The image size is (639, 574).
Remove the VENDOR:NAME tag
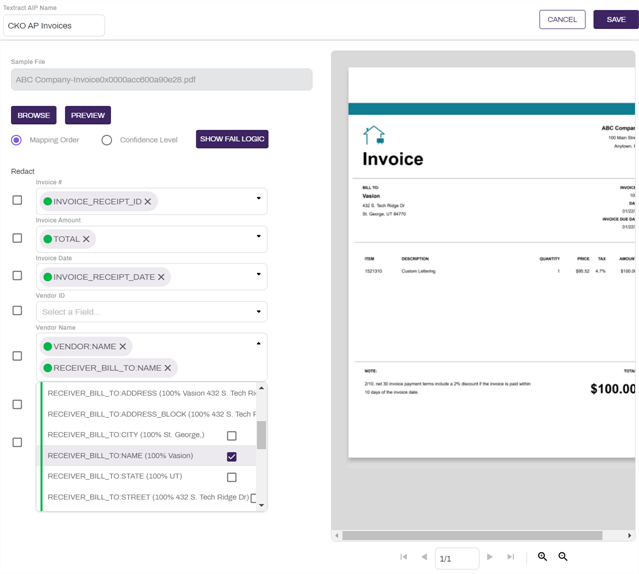tap(122, 347)
